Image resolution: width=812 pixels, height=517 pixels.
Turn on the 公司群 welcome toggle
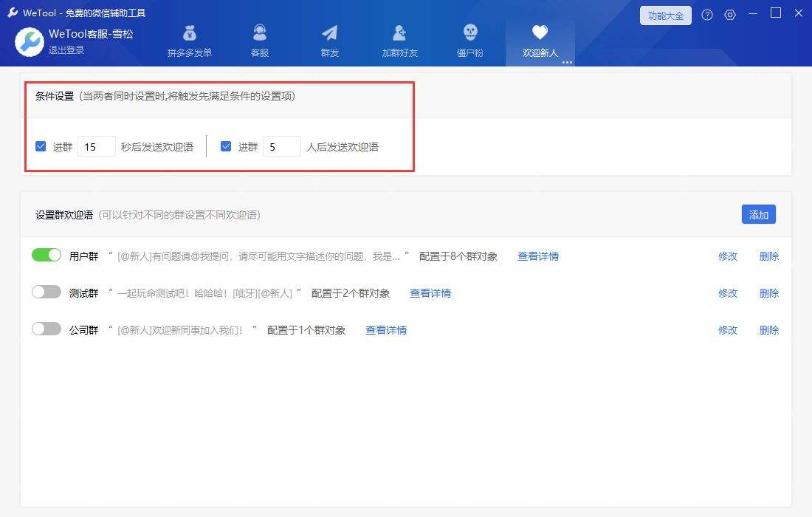(46, 329)
